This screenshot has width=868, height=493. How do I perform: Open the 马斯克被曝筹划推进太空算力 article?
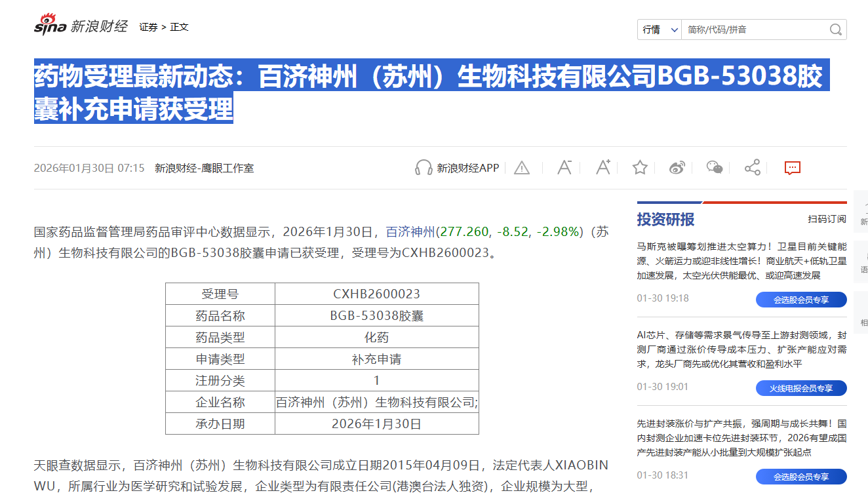[x=741, y=261]
